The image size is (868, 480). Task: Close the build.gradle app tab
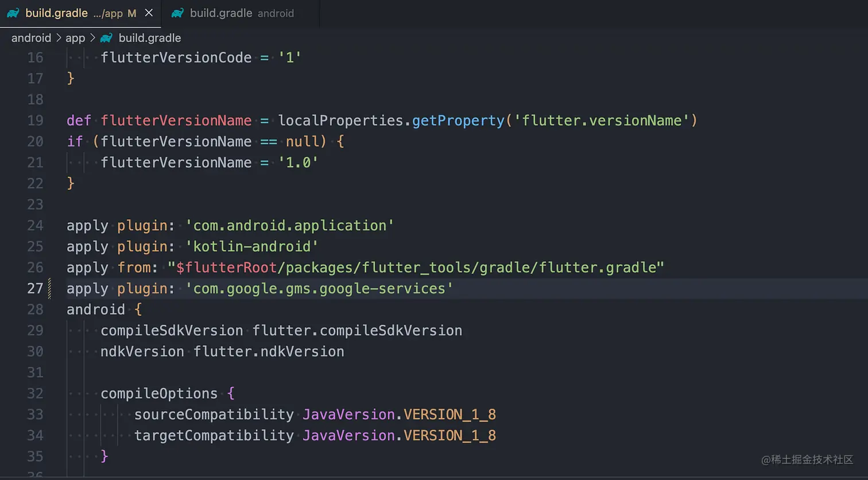click(x=149, y=13)
